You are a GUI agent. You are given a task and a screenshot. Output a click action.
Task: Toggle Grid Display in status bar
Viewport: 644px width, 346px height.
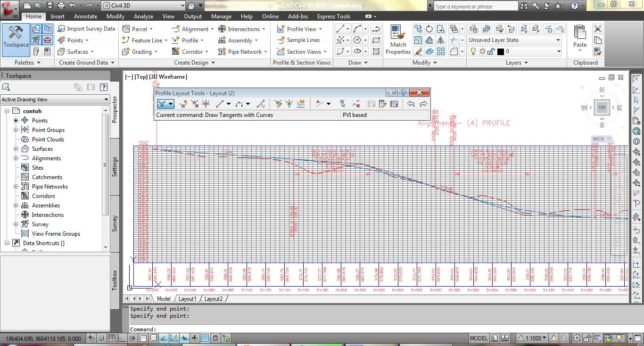click(x=112, y=338)
